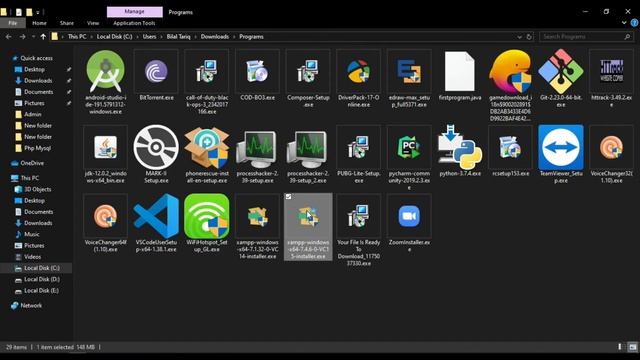640x360 pixels.
Task: Select the gamedownload installer icon
Action: click(x=510, y=71)
